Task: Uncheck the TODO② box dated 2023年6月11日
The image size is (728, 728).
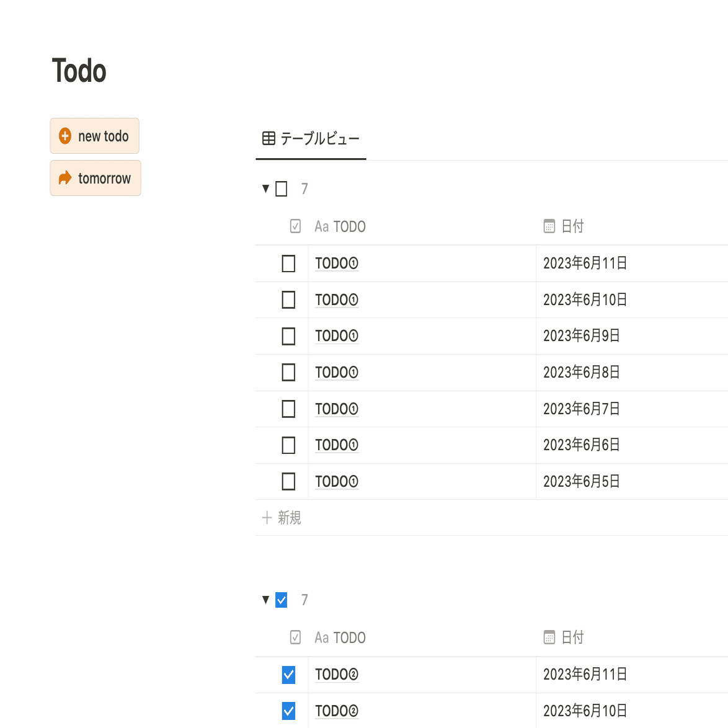Action: coord(288,675)
